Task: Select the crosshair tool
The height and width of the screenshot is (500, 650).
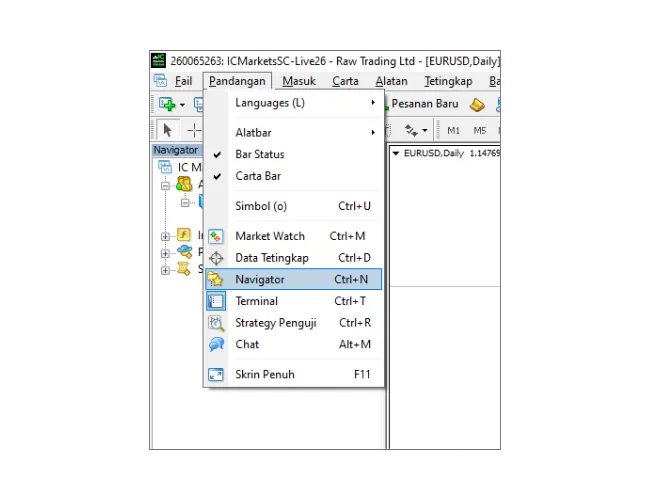Action: [194, 130]
